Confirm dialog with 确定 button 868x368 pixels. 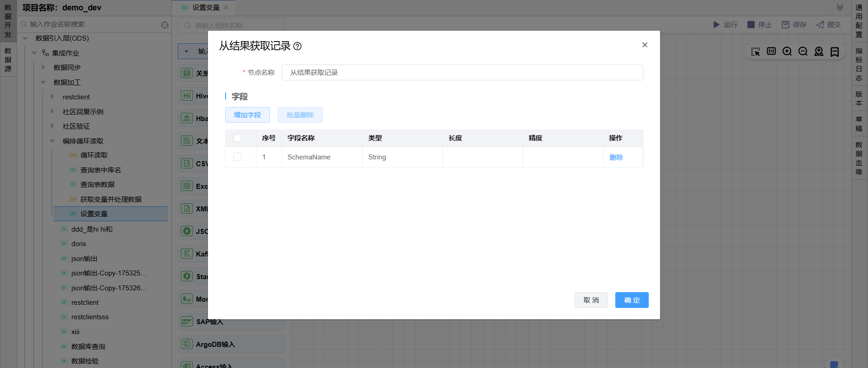point(632,300)
